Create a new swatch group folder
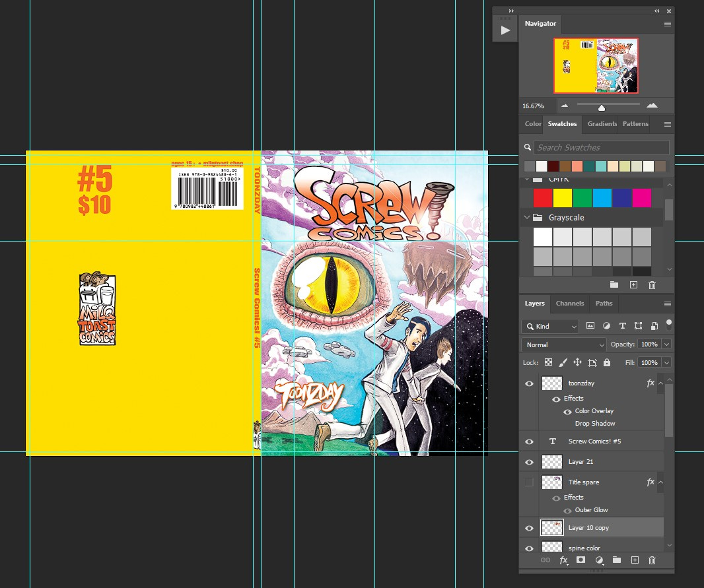The image size is (704, 588). point(614,285)
